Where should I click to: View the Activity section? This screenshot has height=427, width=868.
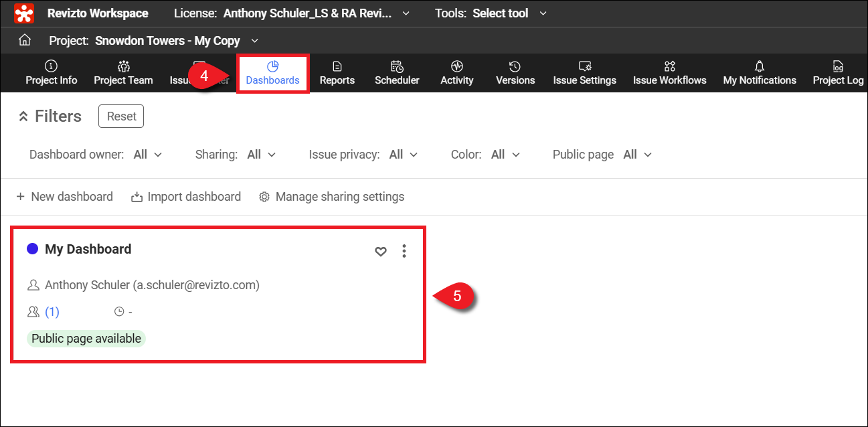click(456, 73)
